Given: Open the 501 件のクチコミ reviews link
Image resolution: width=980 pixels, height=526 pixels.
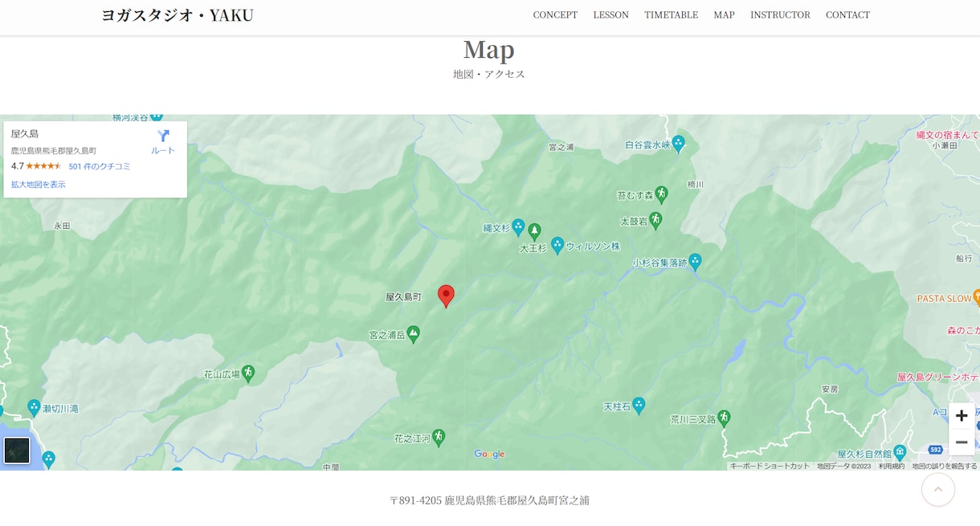Looking at the screenshot, I should point(100,166).
